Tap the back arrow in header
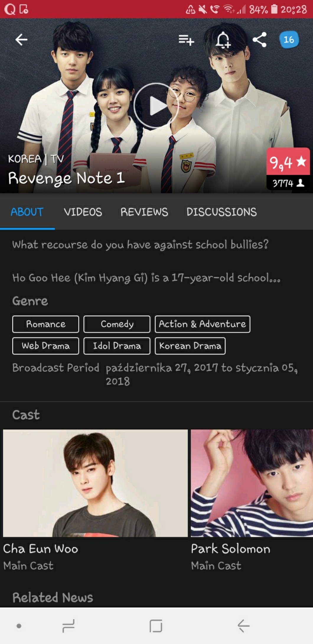313x644 pixels. [x=21, y=40]
